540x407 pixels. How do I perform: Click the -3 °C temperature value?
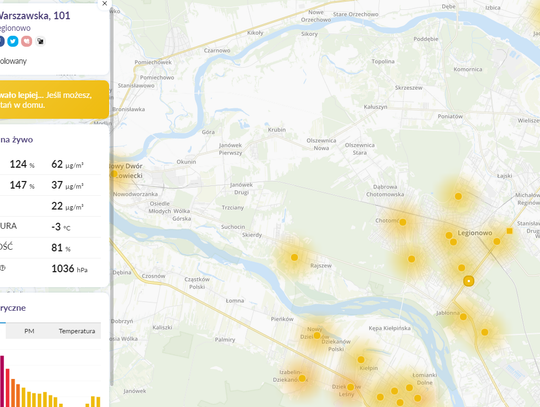coord(61,227)
